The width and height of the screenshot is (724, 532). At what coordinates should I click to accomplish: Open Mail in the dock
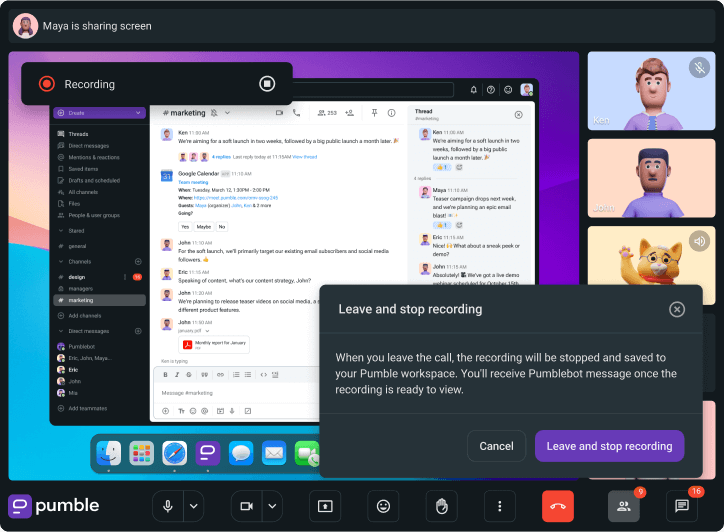pyautogui.click(x=274, y=453)
